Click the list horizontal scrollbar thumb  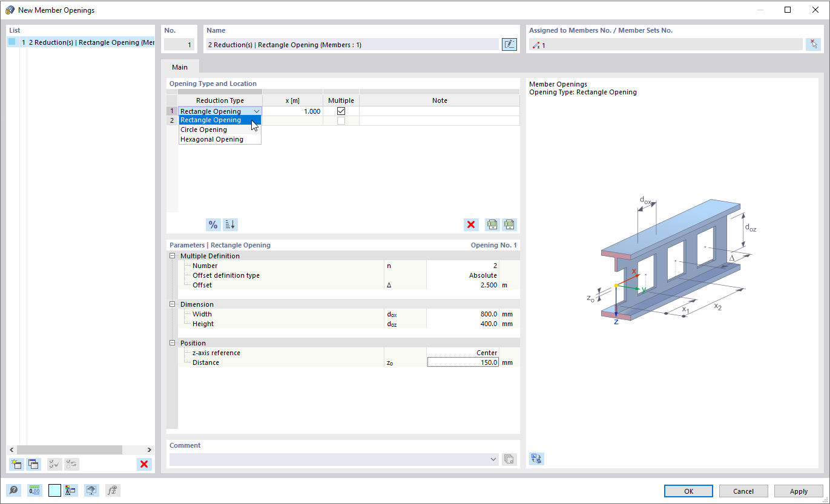(x=70, y=450)
